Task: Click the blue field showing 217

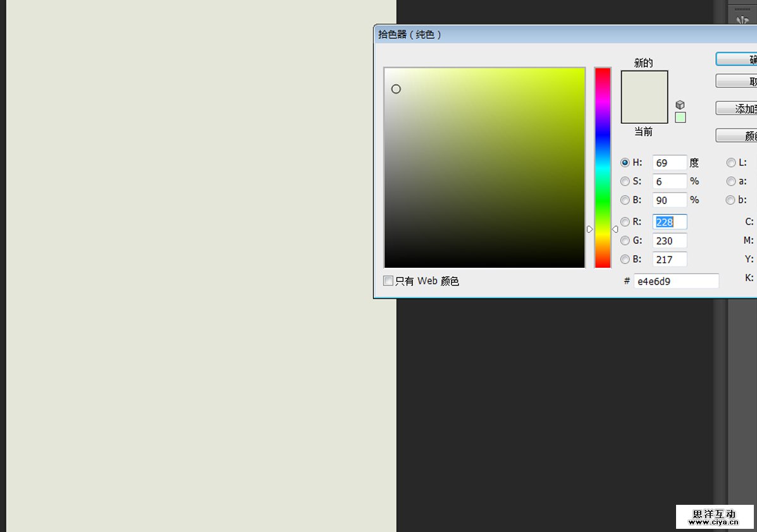Action: [669, 259]
